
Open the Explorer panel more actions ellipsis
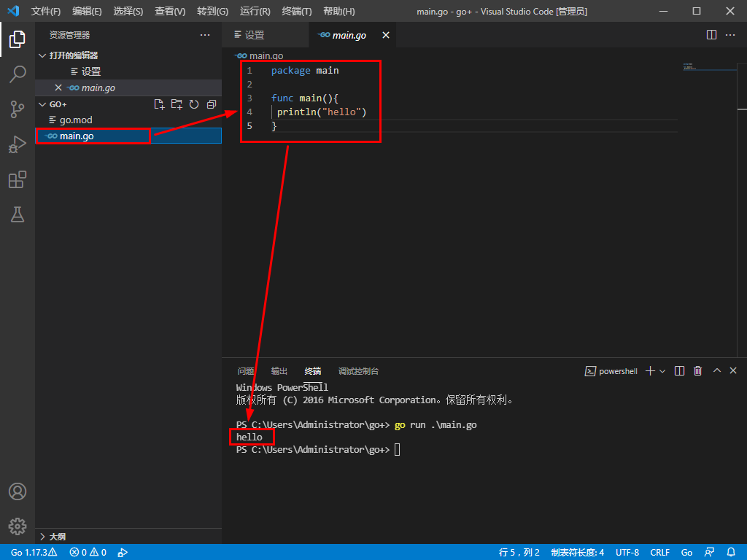point(205,35)
